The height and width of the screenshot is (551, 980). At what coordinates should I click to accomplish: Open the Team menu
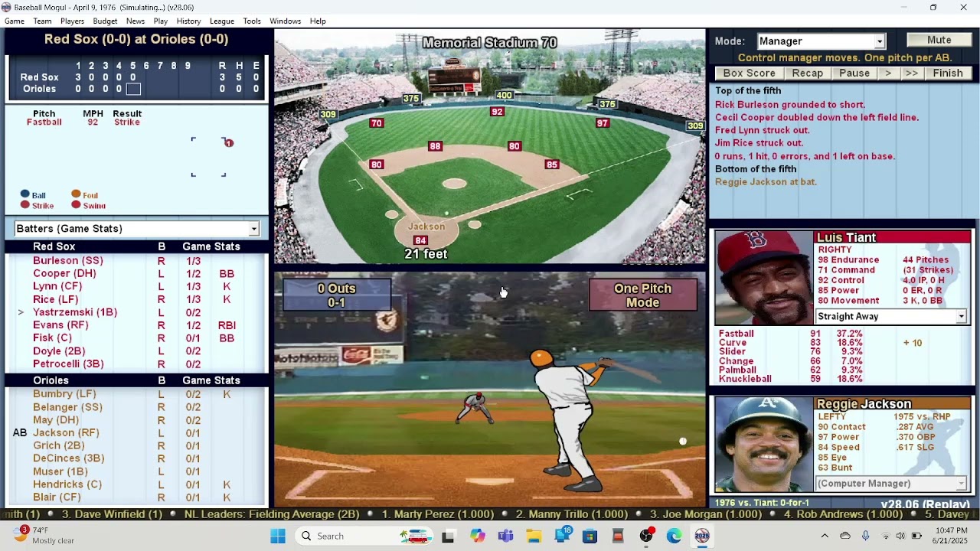(43, 21)
